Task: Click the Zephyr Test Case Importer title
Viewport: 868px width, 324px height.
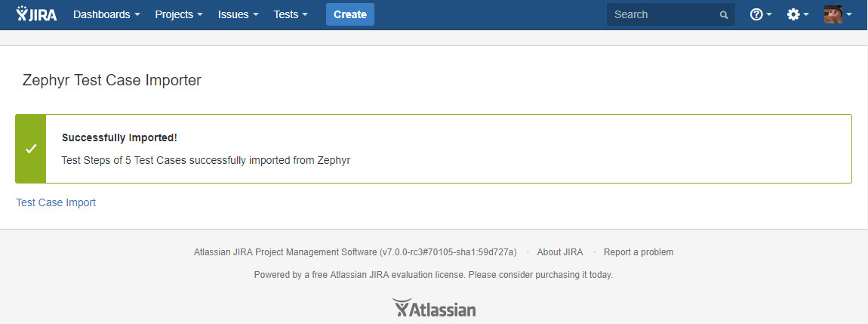Action: tap(112, 80)
